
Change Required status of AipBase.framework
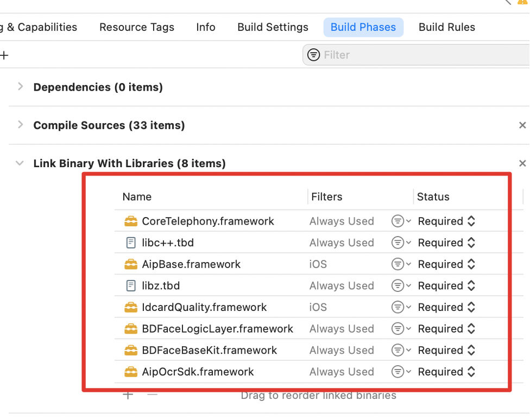446,264
